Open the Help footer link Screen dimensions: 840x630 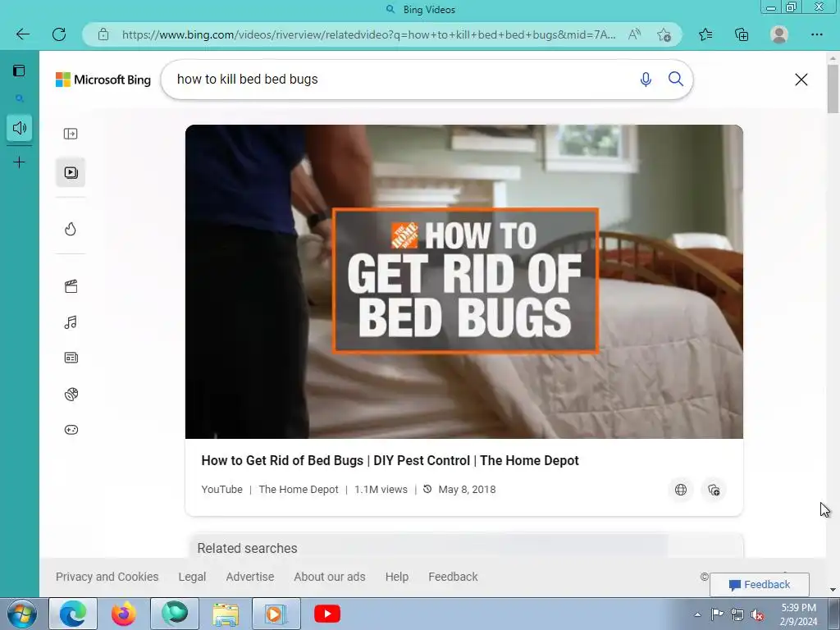tap(396, 577)
